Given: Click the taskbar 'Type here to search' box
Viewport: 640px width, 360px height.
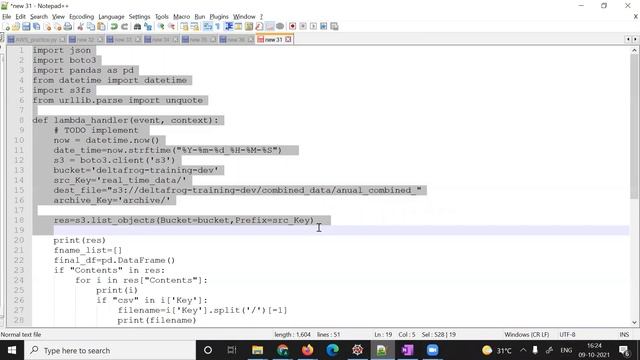Looking at the screenshot, I should (110, 350).
